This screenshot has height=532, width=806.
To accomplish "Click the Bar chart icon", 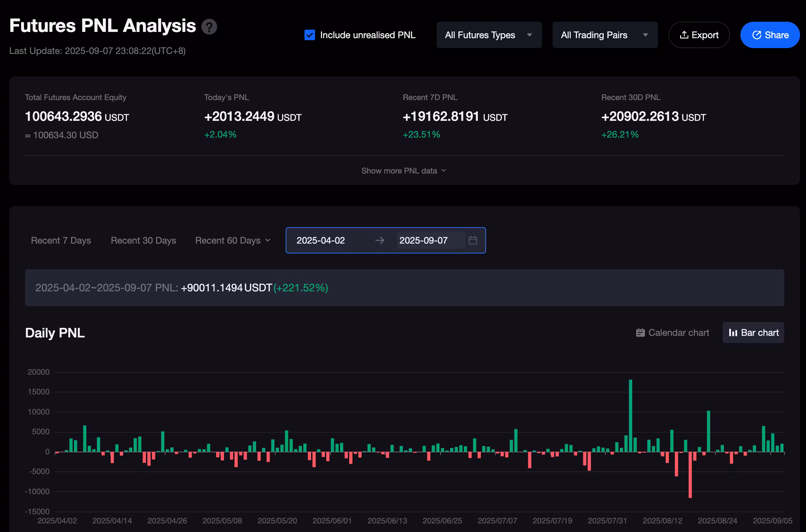I will 733,333.
